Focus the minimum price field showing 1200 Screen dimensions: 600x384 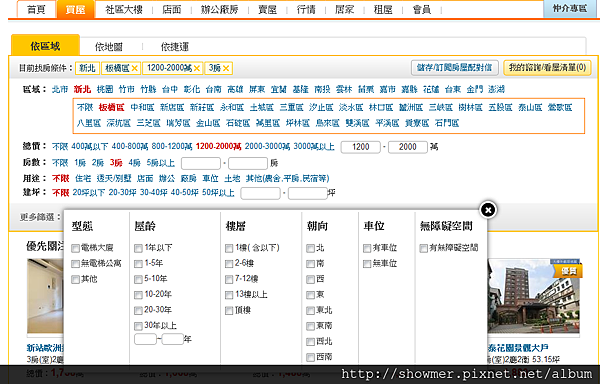360,147
